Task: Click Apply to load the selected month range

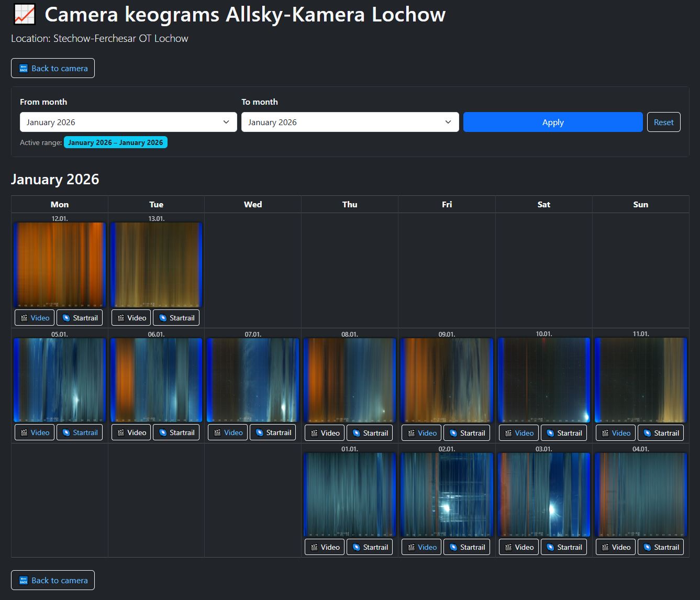Action: (552, 122)
